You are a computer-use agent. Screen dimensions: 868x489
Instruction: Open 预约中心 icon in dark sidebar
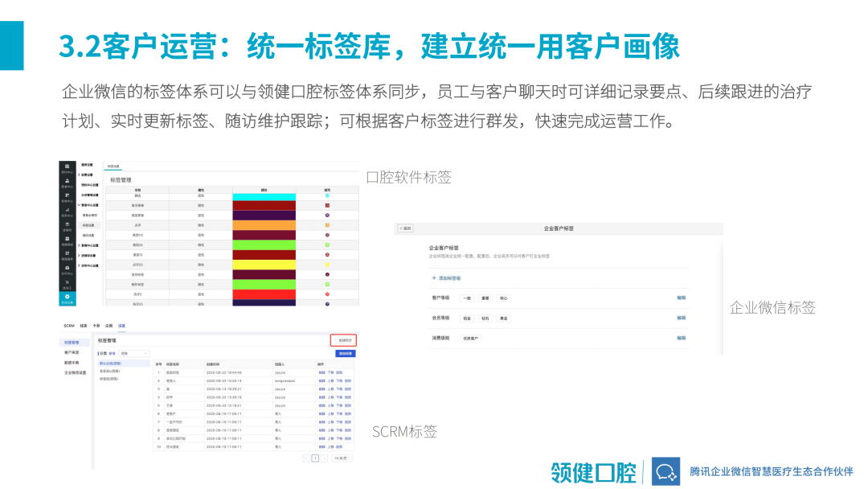[67, 168]
